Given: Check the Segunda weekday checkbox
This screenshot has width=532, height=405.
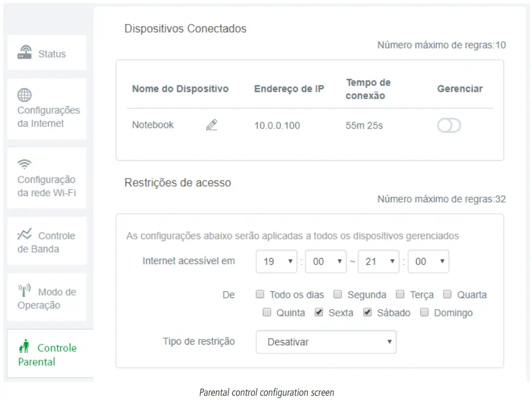Looking at the screenshot, I should point(338,294).
